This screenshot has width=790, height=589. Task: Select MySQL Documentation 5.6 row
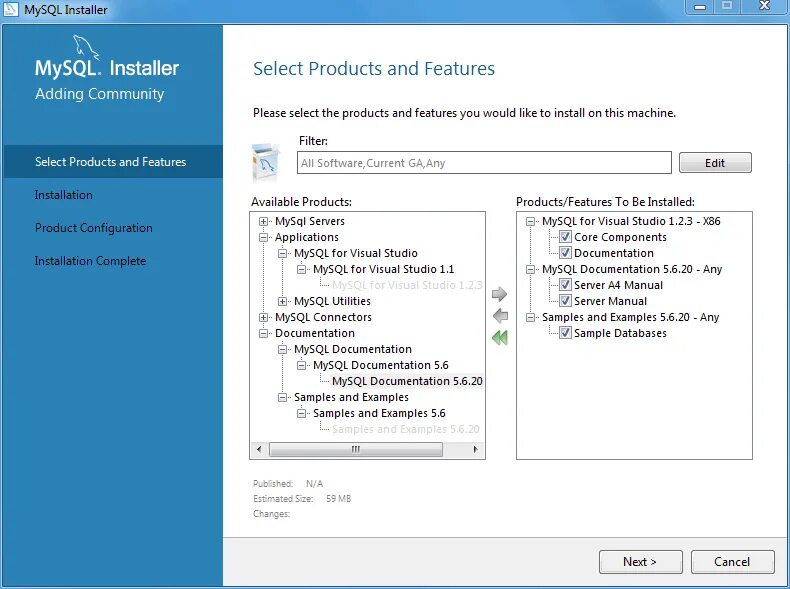click(x=380, y=365)
